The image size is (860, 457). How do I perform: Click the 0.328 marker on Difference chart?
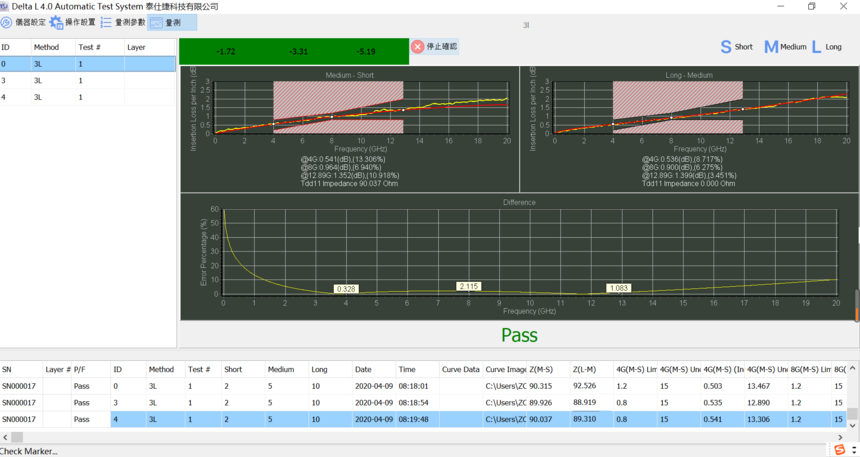[346, 289]
